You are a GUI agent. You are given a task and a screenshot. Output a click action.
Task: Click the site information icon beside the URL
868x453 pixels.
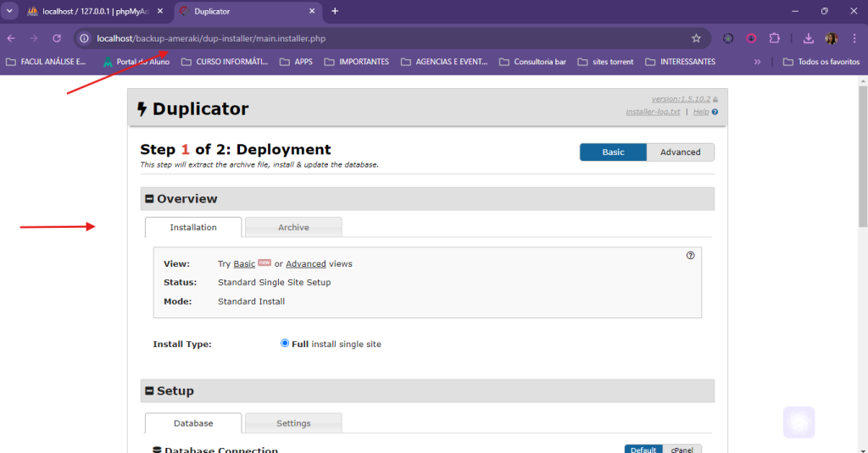pos(85,38)
